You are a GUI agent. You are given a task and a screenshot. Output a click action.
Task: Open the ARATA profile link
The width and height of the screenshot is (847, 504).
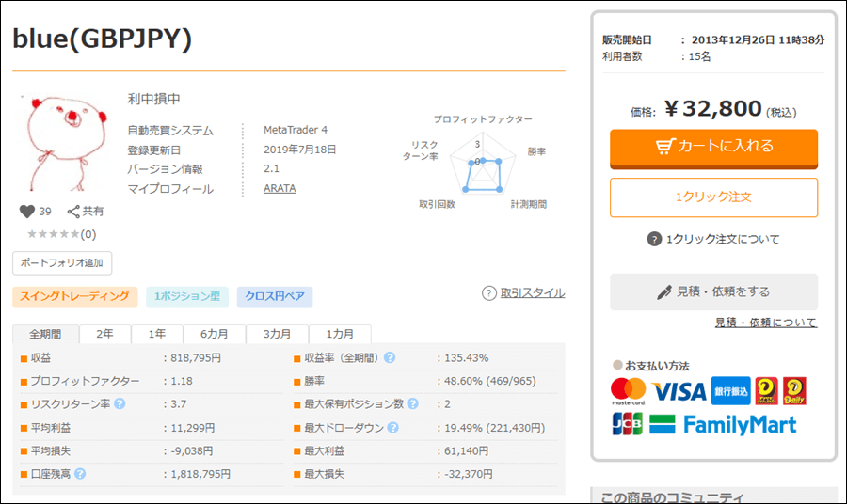point(280,189)
